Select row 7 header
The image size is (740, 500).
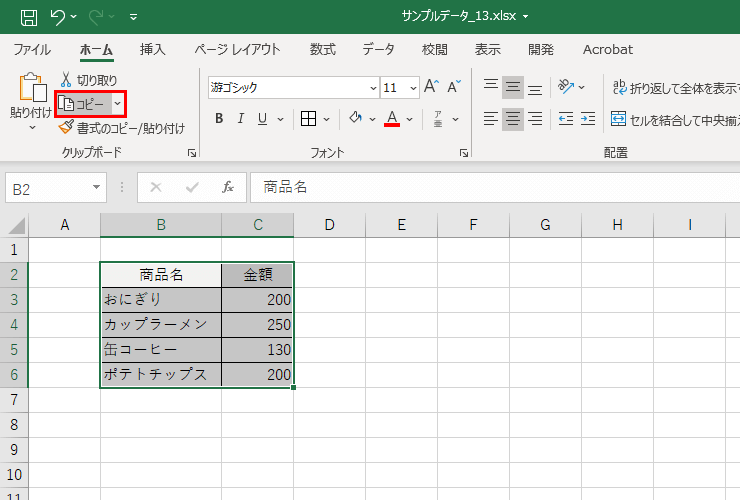(14, 400)
